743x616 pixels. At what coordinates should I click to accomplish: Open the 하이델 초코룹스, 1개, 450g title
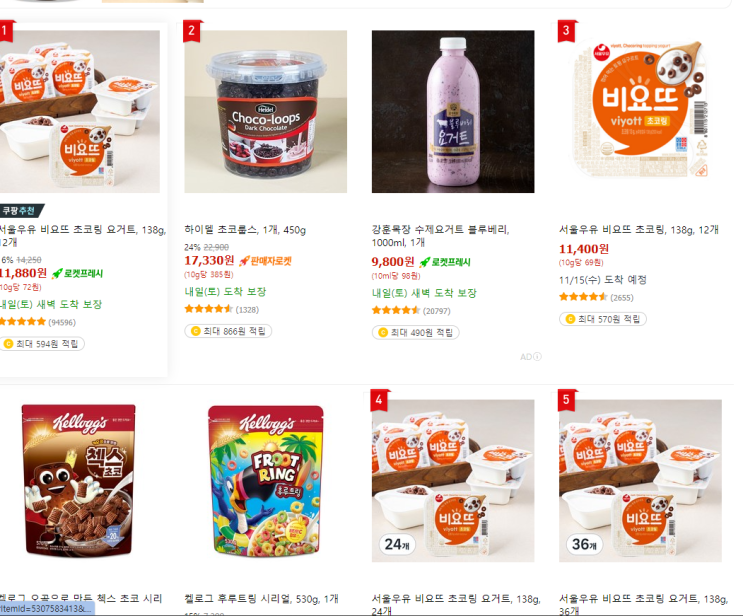(245, 230)
